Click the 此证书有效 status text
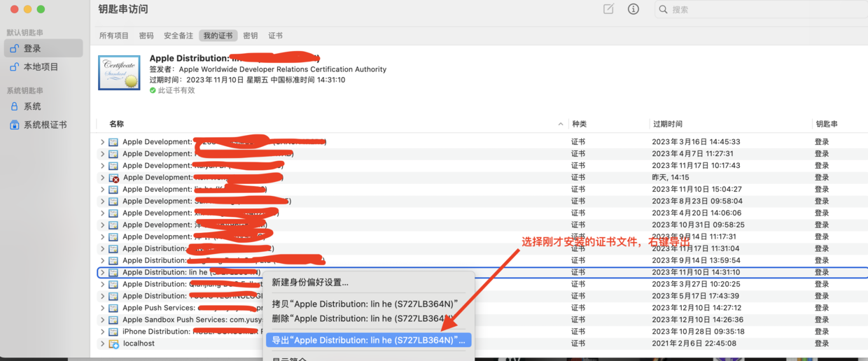The image size is (868, 361). coord(176,91)
